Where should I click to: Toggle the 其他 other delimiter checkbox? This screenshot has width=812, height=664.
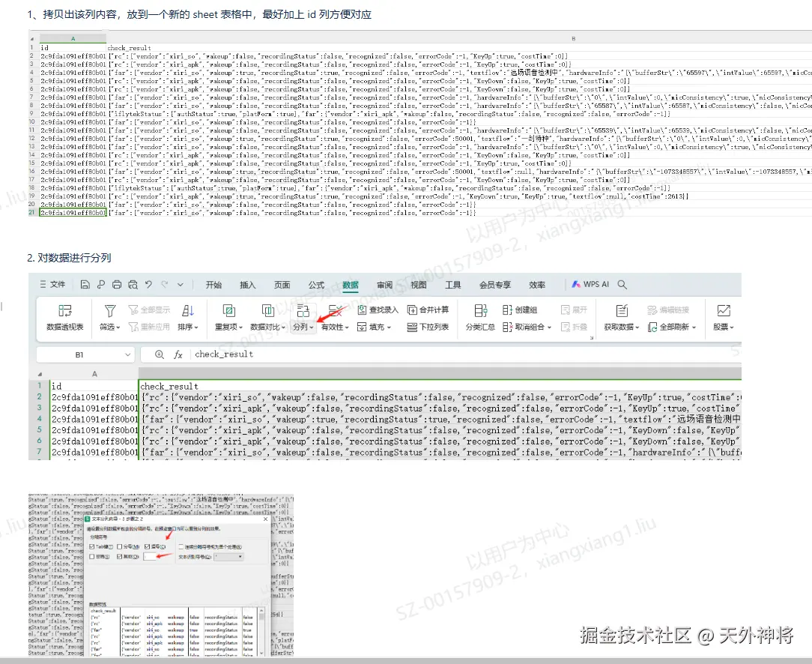click(x=119, y=556)
